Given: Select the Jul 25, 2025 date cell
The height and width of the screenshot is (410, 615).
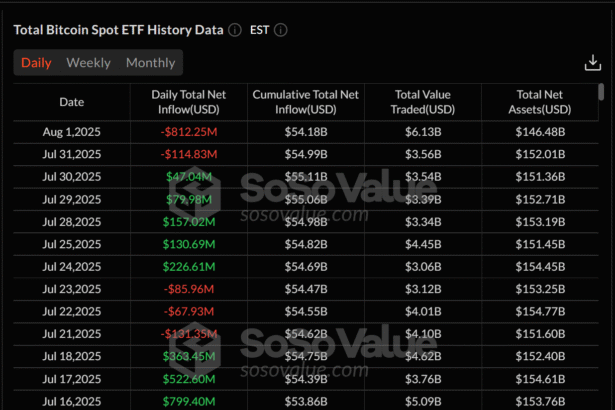Looking at the screenshot, I should 72,243.
